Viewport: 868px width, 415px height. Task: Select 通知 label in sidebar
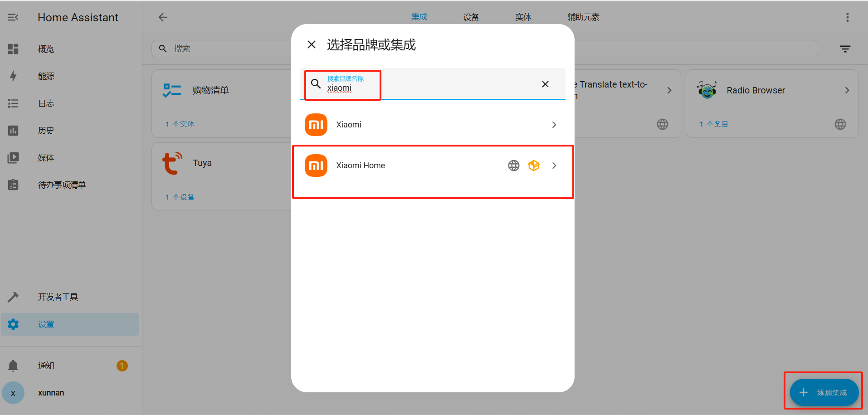46,366
